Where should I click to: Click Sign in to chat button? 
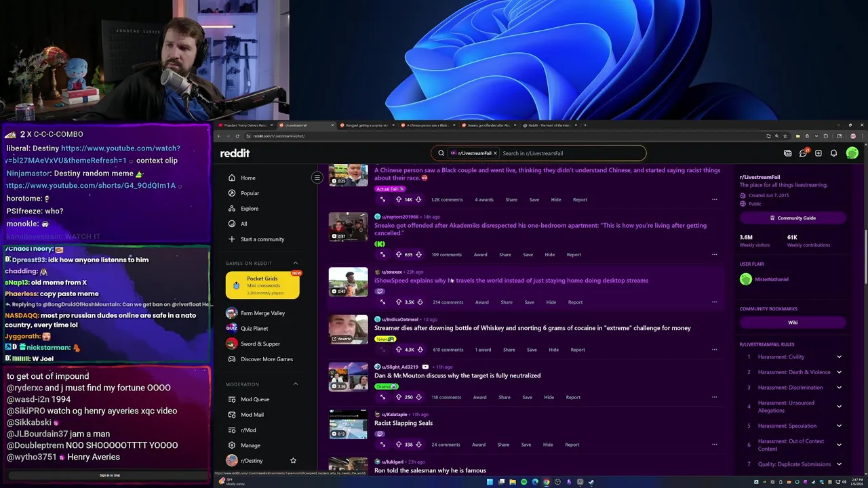coord(110,476)
